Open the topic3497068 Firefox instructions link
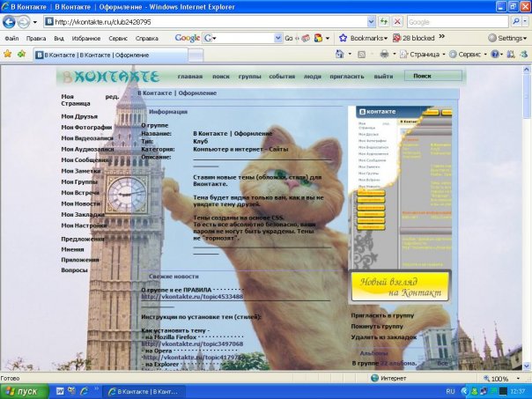Screen dimensions: 532x399 [x=192, y=344]
